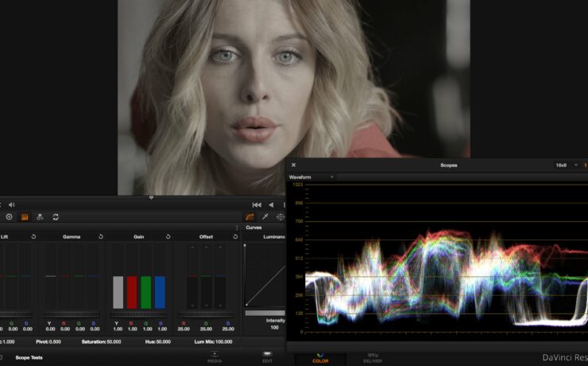Click the Gamma Y value 0.00
The image size is (588, 366).
tap(50, 329)
